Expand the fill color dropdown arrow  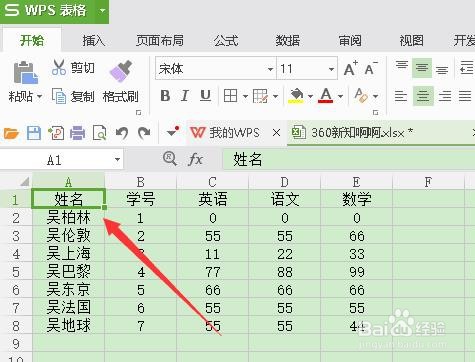point(310,96)
